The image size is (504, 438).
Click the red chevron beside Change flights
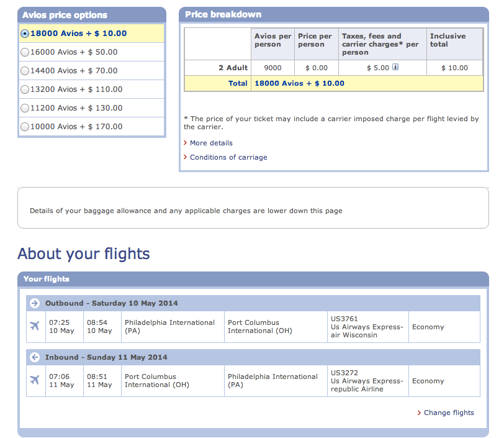419,413
